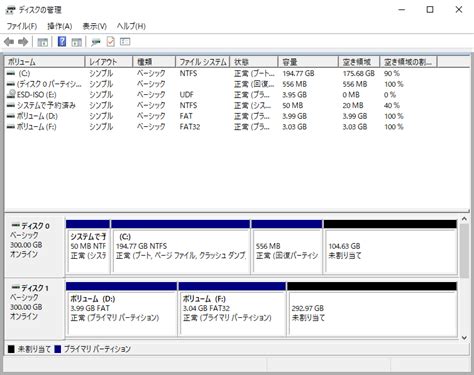Click the settings list toolbar icon at right
The image size is (474, 375).
pyautogui.click(x=125, y=42)
